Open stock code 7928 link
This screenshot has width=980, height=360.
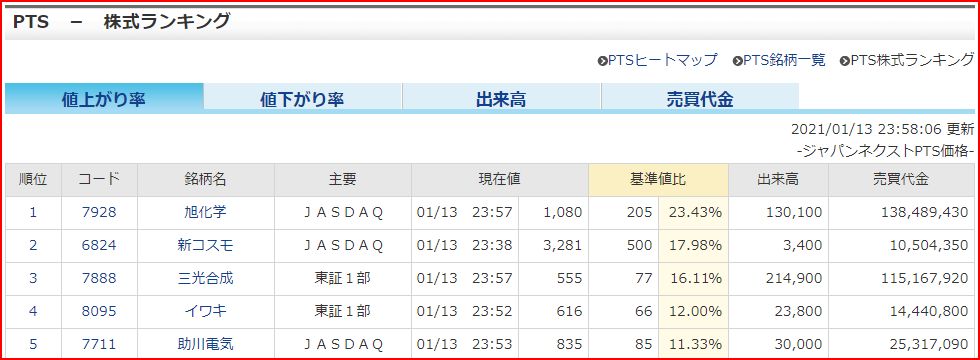pos(99,212)
